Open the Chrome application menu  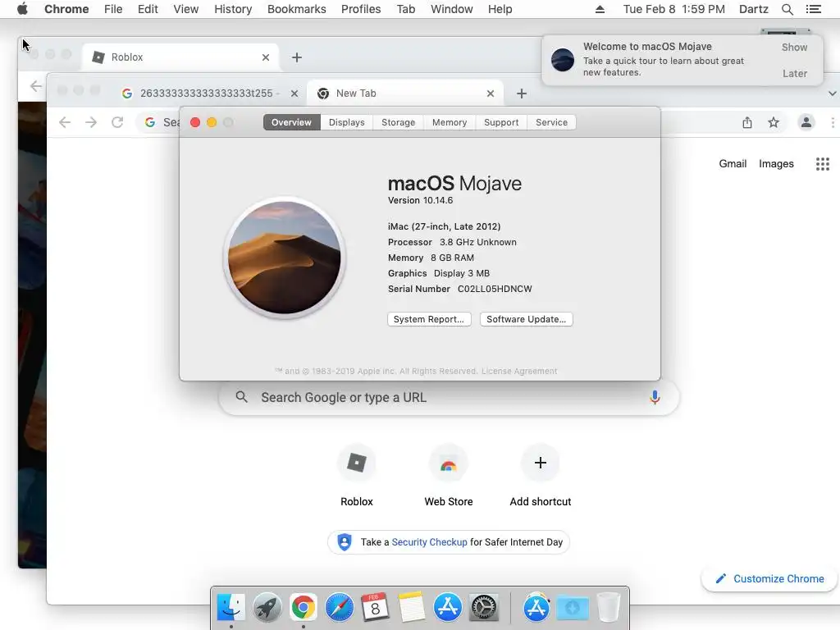tap(66, 9)
